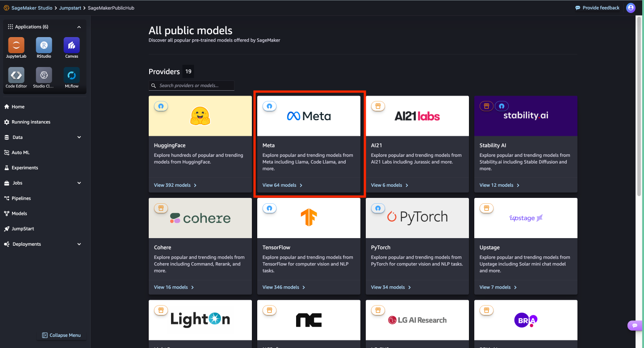Open View 392 models link
The width and height of the screenshot is (644, 348).
pyautogui.click(x=175, y=185)
